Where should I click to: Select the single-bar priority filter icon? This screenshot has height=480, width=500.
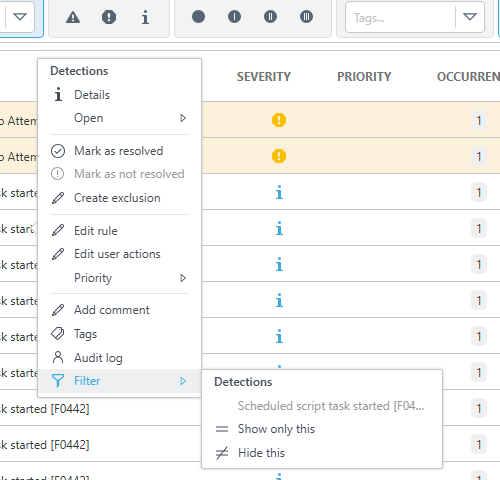[234, 17]
